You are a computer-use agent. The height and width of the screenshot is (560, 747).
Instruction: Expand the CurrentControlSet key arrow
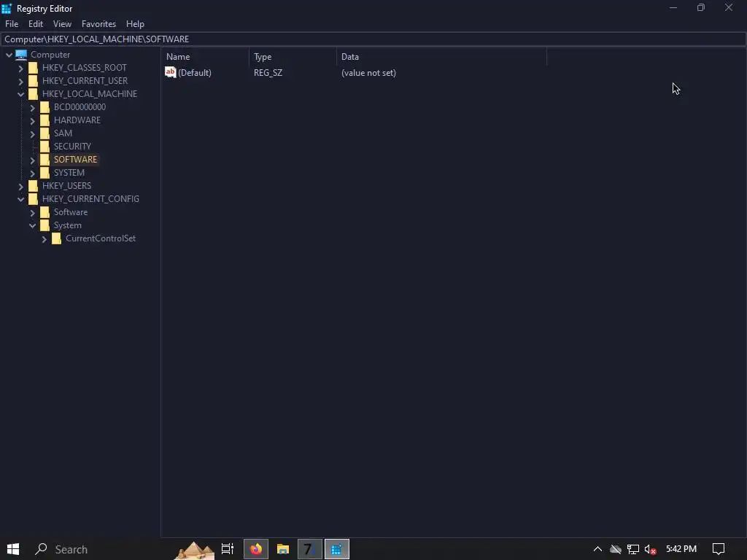pos(44,239)
